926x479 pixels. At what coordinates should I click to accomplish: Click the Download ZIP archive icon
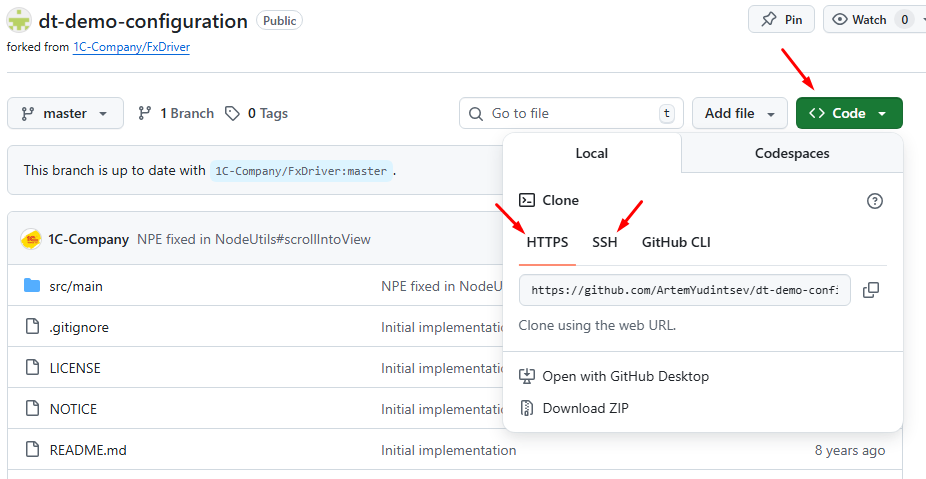tap(527, 408)
